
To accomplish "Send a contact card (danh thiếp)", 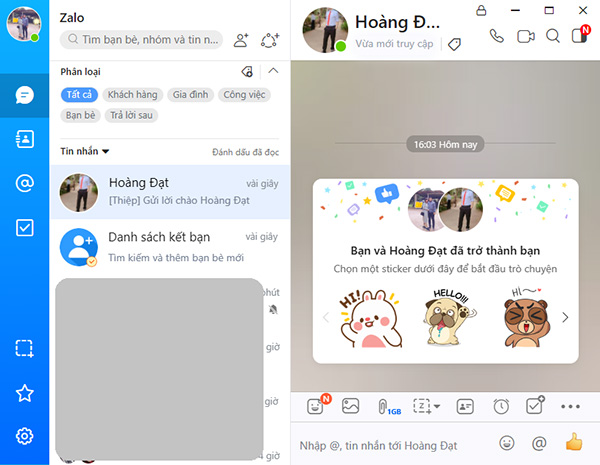I will point(465,406).
